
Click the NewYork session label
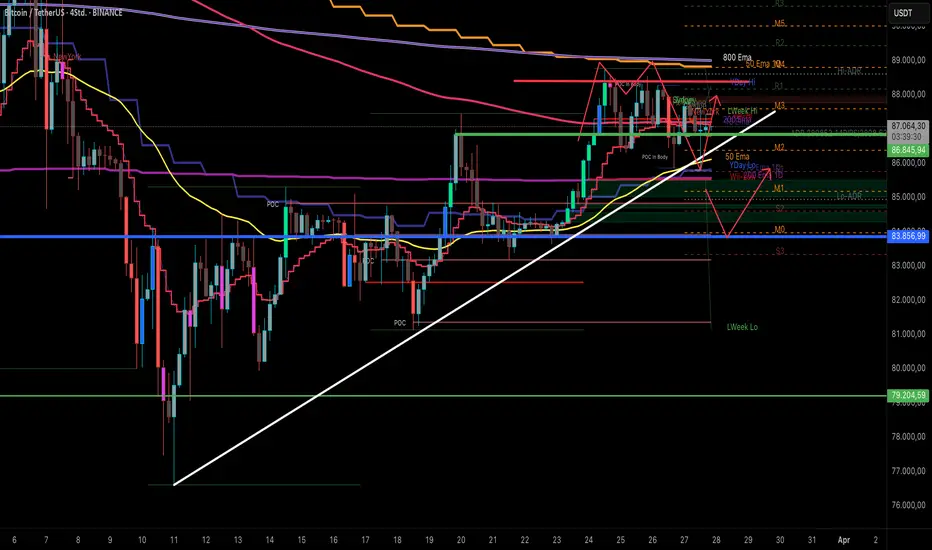(67, 57)
